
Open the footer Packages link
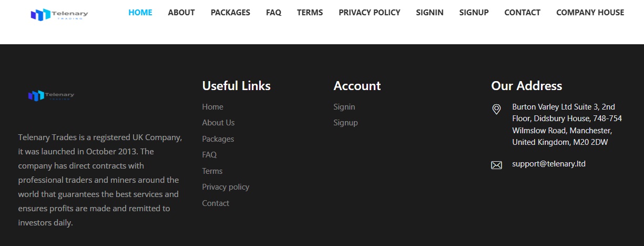point(218,139)
